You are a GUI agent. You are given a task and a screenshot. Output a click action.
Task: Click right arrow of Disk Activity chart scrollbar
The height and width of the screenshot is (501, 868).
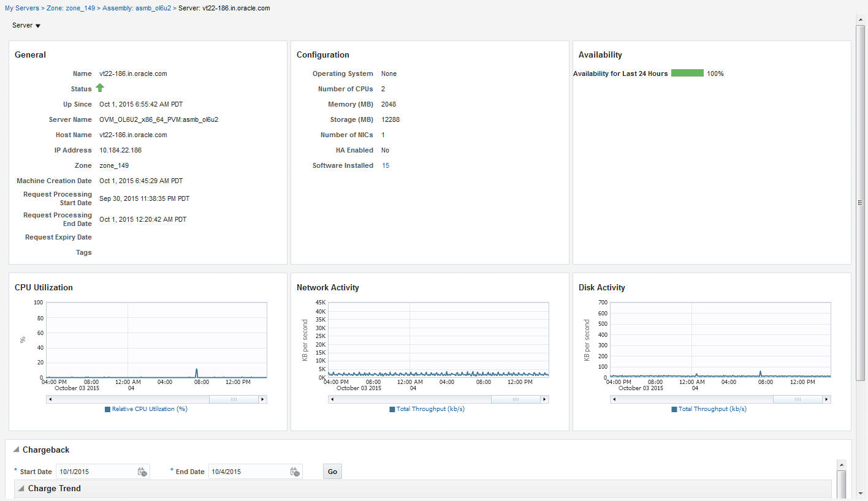827,399
